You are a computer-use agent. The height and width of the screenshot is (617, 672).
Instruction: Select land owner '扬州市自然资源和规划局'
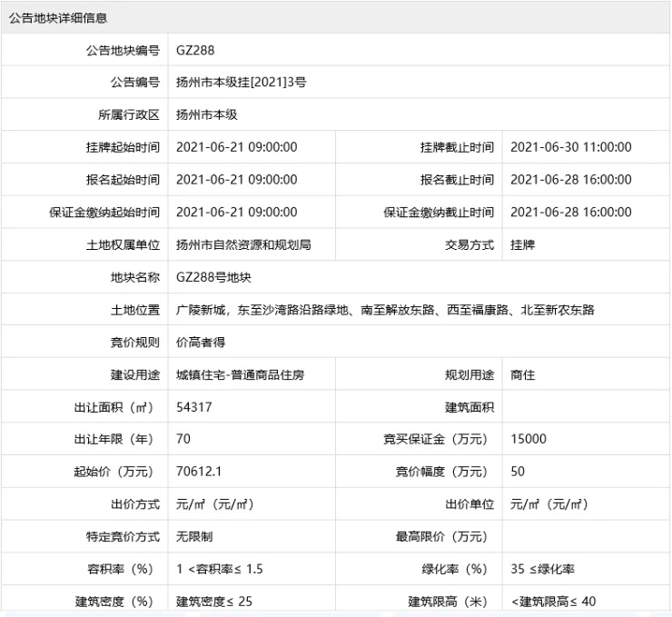(243, 244)
